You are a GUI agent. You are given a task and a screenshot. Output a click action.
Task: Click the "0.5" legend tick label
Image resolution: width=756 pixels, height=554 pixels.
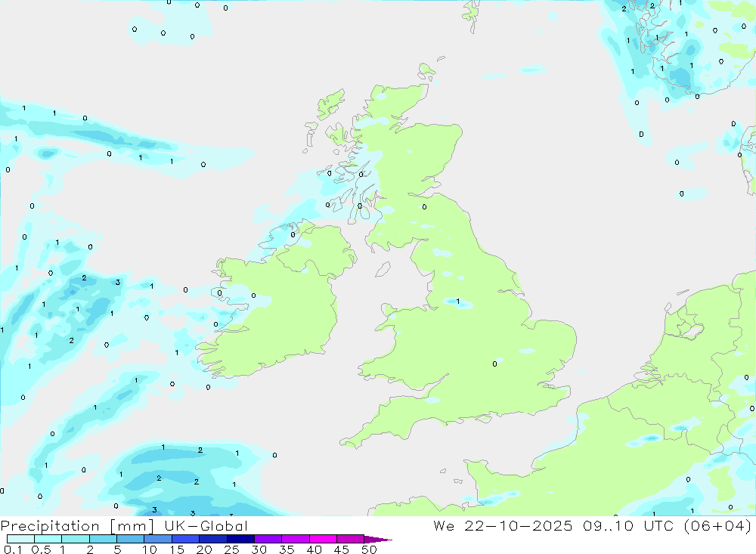[x=41, y=549]
